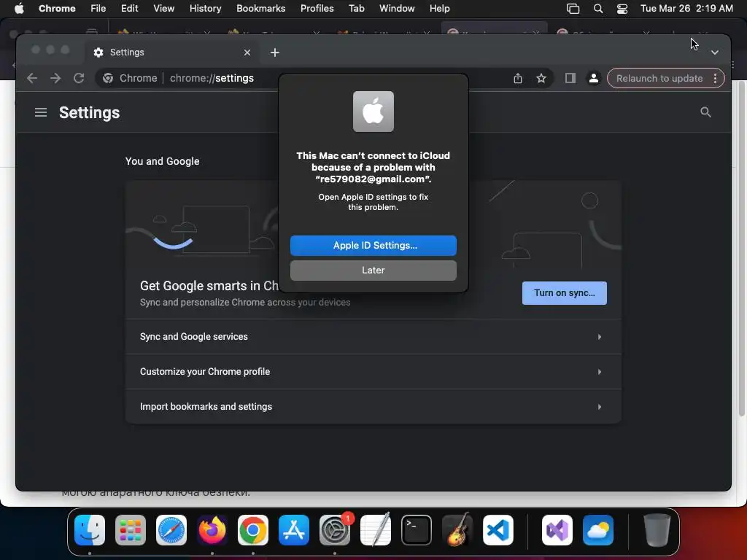Open the Help menu
747x560 pixels.
point(439,9)
